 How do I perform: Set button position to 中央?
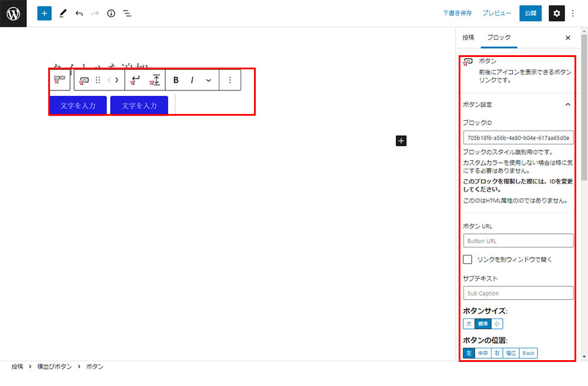click(x=482, y=353)
